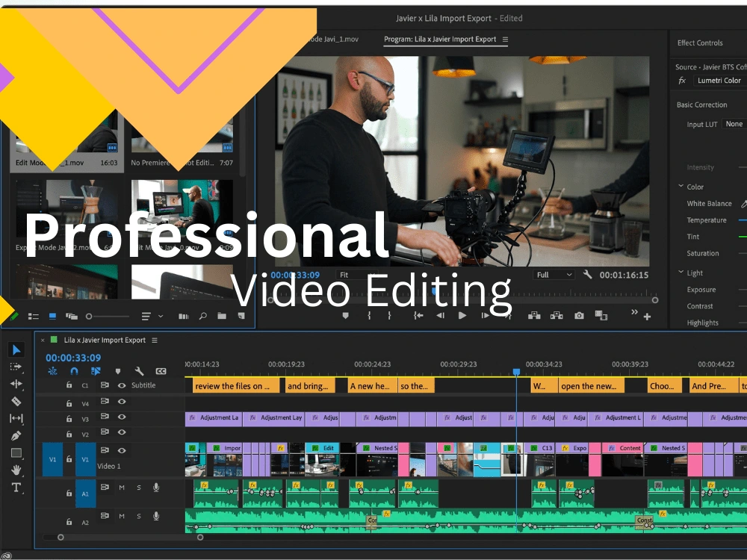Screen dimensions: 747x560
Task: Select Program: Lila x Javier Import Export tab
Action: [440, 40]
